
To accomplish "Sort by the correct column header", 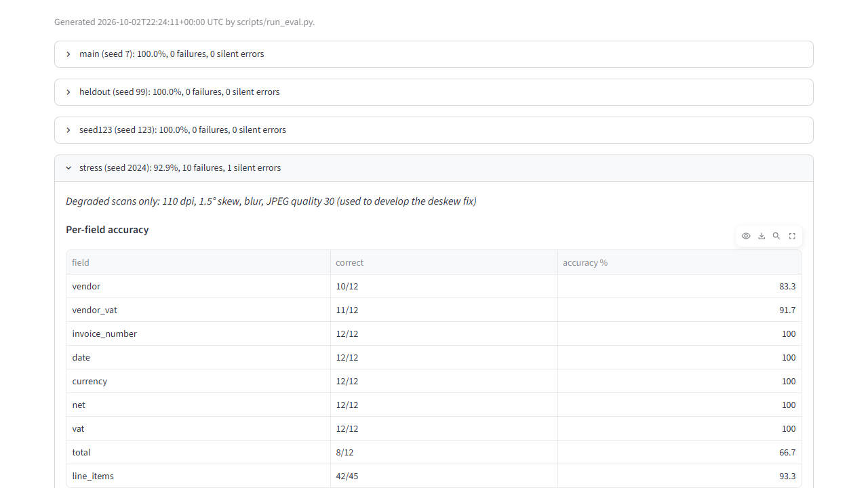I will click(443, 262).
